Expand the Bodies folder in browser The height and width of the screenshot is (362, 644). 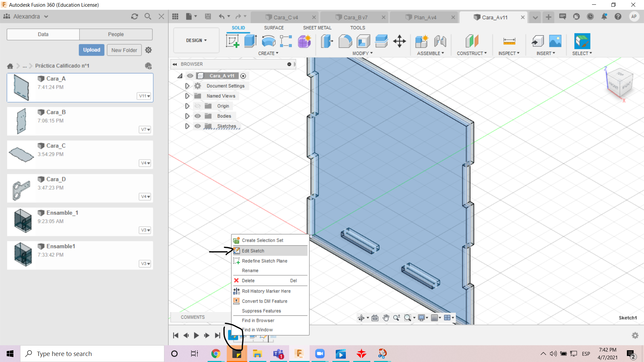point(186,116)
